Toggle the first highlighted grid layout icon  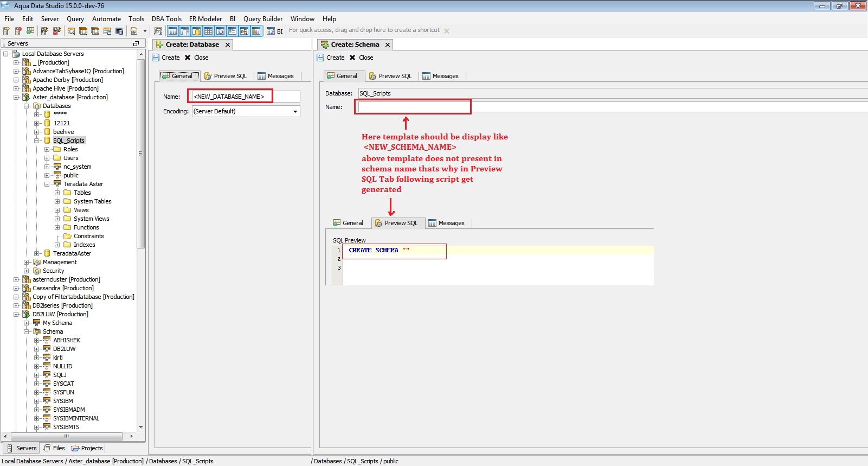click(x=172, y=31)
